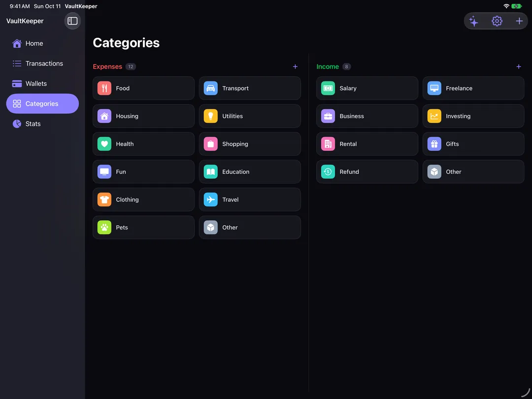Open the Salary category label

348,88
